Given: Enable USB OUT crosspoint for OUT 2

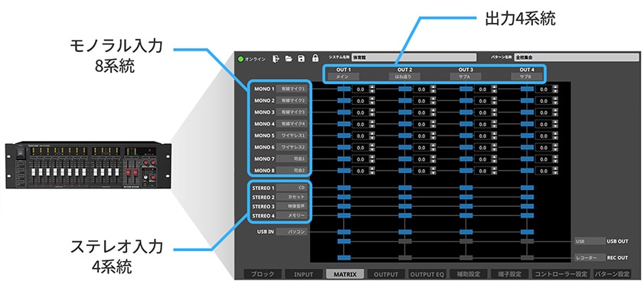Looking at the screenshot, I should 405,241.
